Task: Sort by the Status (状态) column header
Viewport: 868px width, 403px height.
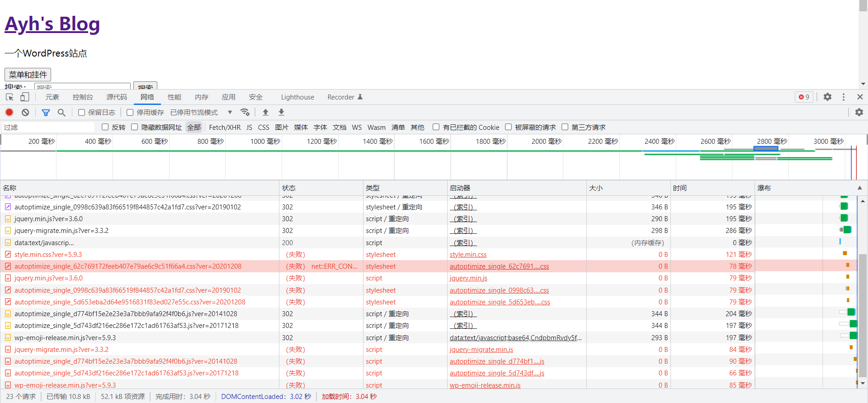Action: 321,188
